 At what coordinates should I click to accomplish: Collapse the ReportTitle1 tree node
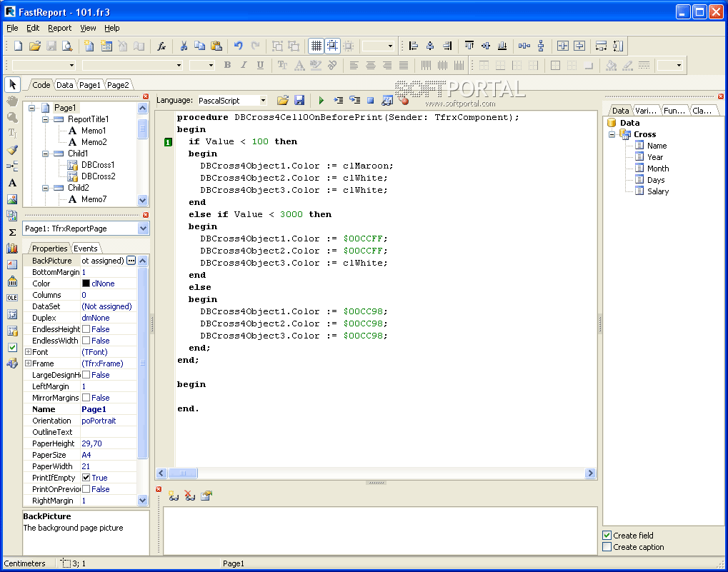coord(44,119)
